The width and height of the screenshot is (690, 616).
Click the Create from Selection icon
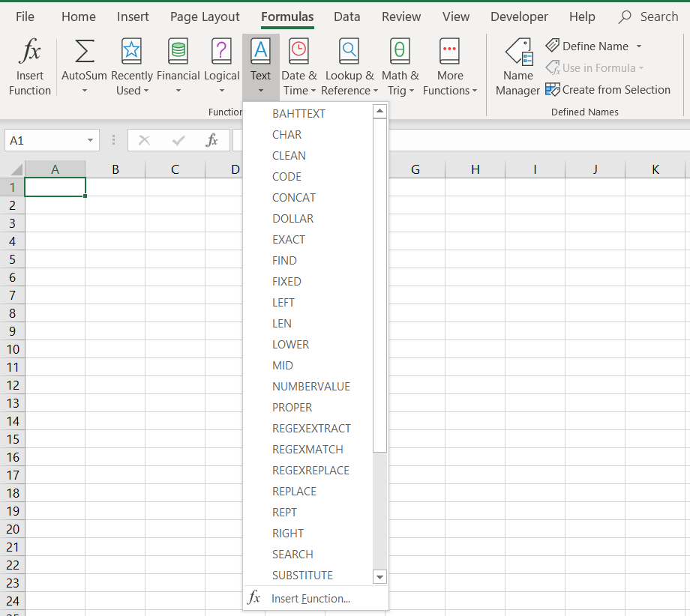click(552, 90)
